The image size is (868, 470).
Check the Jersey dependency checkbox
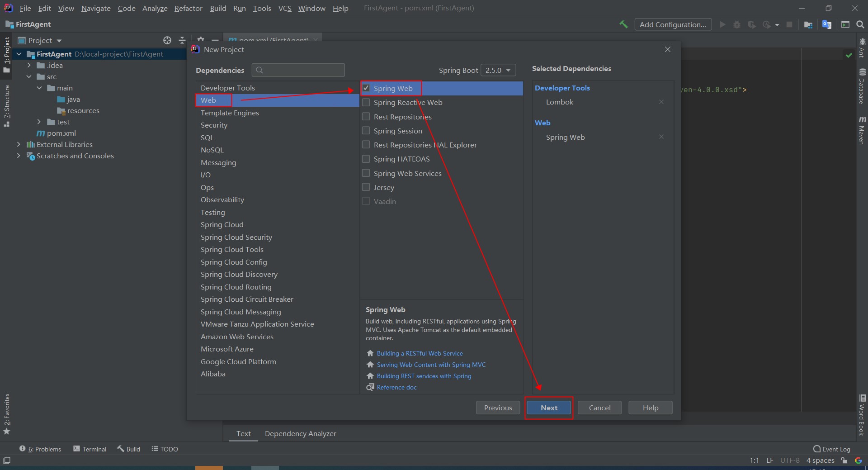tap(366, 187)
